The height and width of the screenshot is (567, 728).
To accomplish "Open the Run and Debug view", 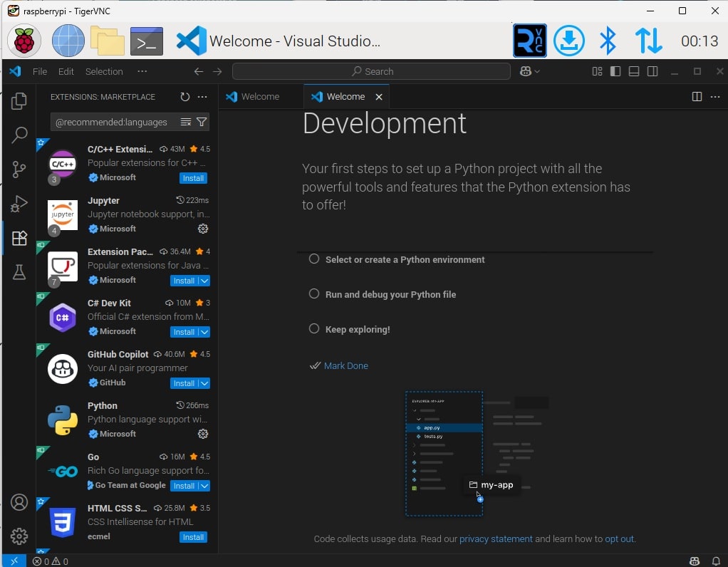I will click(x=19, y=204).
